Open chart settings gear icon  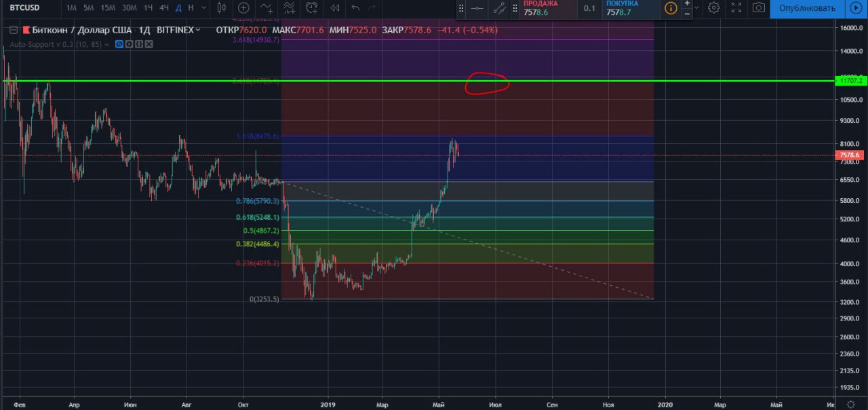click(x=713, y=7)
